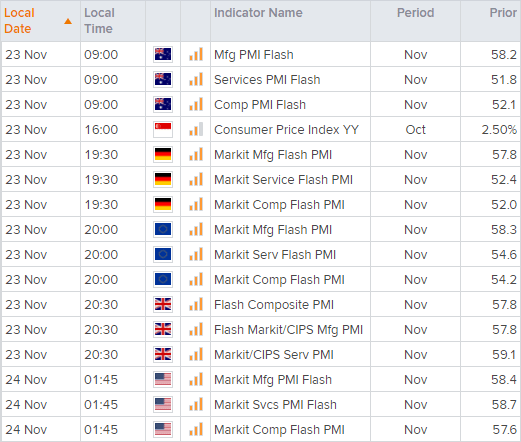This screenshot has width=521, height=442.
Task: Sort by the Indicator Name column header
Action: pyautogui.click(x=258, y=13)
